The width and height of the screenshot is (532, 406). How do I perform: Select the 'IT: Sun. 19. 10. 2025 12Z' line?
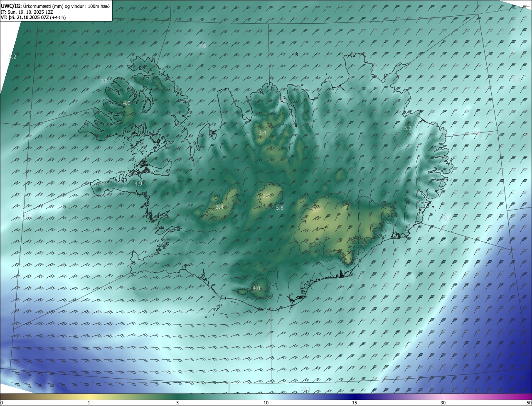(27, 12)
